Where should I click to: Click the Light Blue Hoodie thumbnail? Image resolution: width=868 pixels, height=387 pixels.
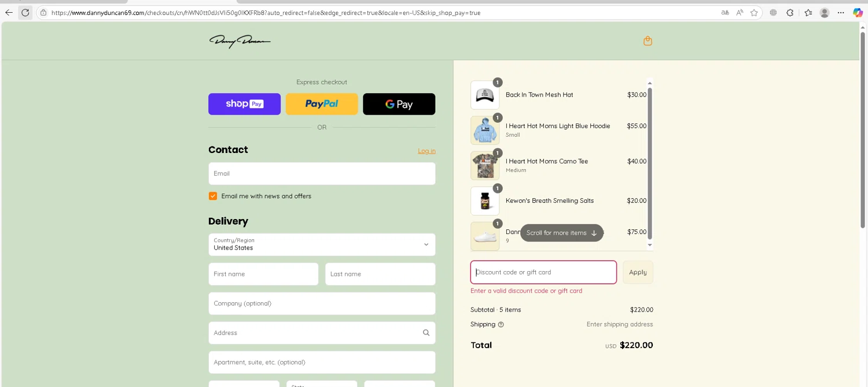pos(485,130)
